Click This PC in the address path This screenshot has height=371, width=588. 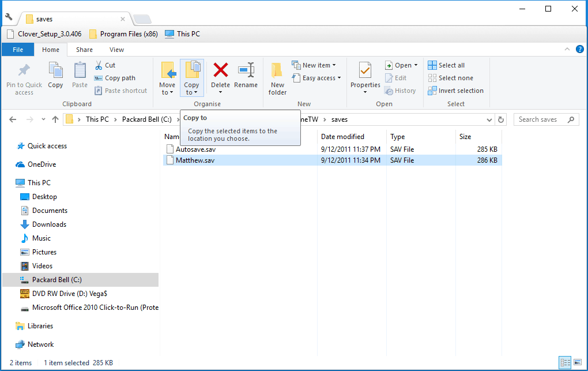click(x=97, y=119)
